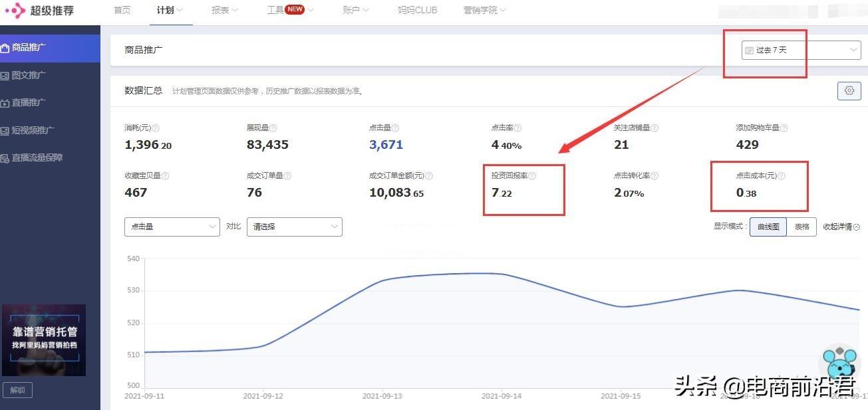Click 图文推广 sidebar image icon
The image size is (868, 410).
coord(5,76)
